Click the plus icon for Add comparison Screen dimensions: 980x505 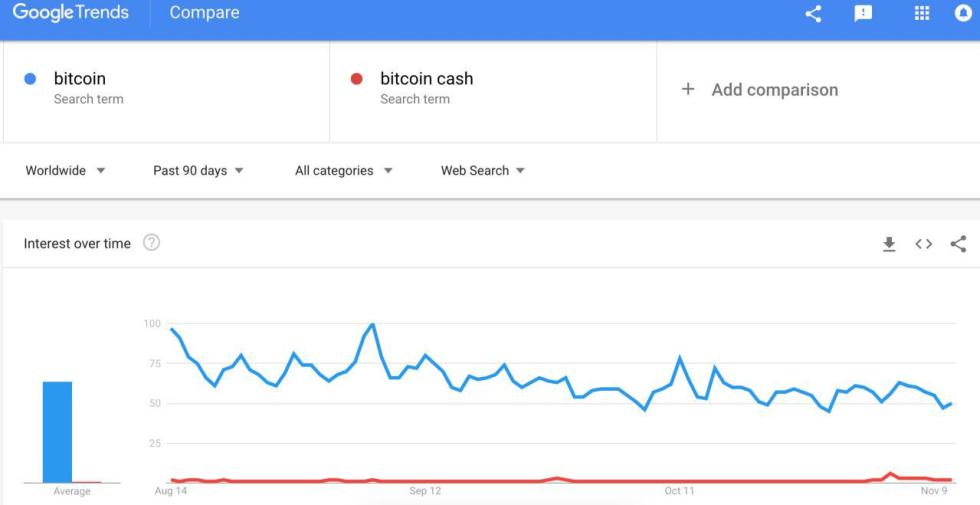pyautogui.click(x=688, y=89)
